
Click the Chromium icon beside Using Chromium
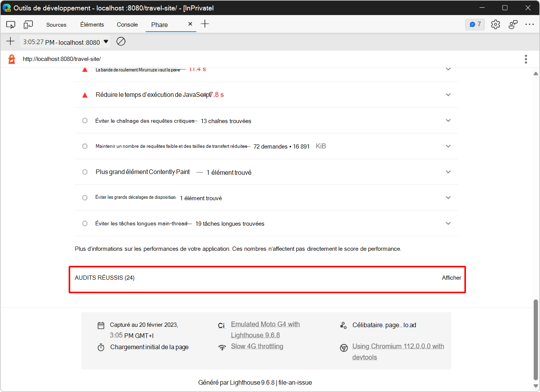pos(344,348)
